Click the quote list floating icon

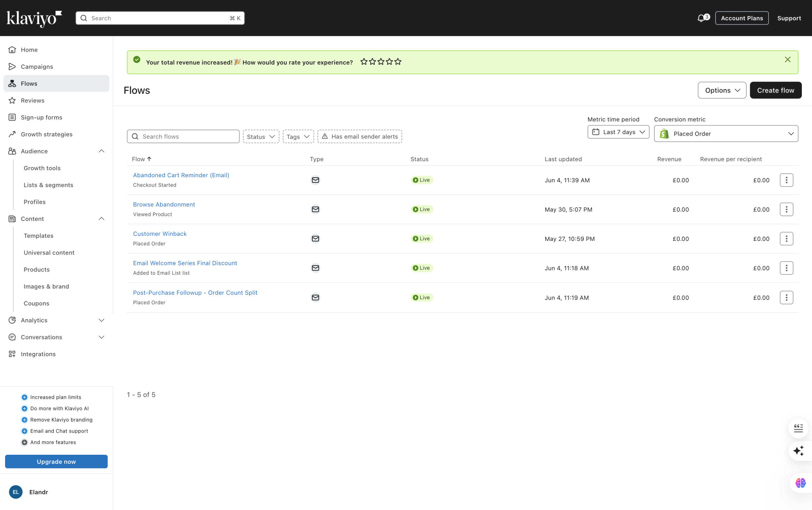798,428
